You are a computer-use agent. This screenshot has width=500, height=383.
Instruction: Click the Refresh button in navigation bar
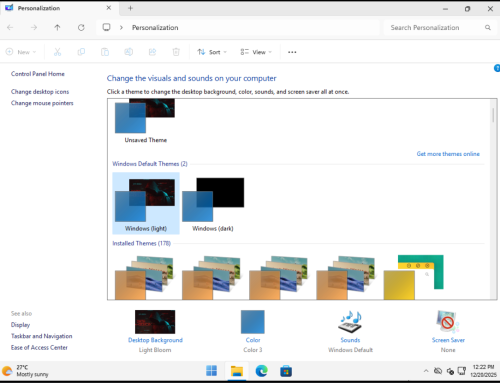pos(81,28)
